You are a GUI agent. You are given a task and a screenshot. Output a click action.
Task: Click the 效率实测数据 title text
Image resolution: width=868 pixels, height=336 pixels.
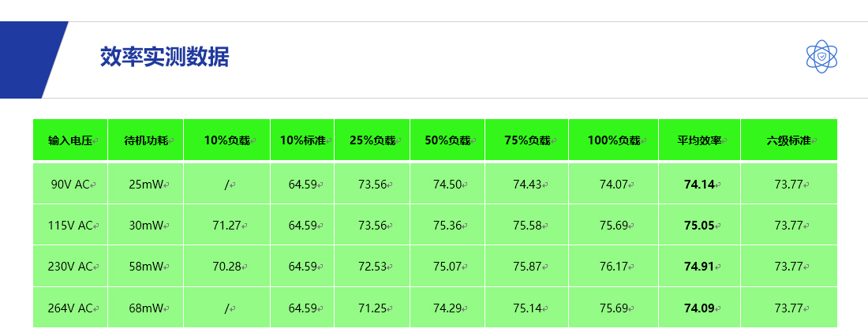[164, 58]
